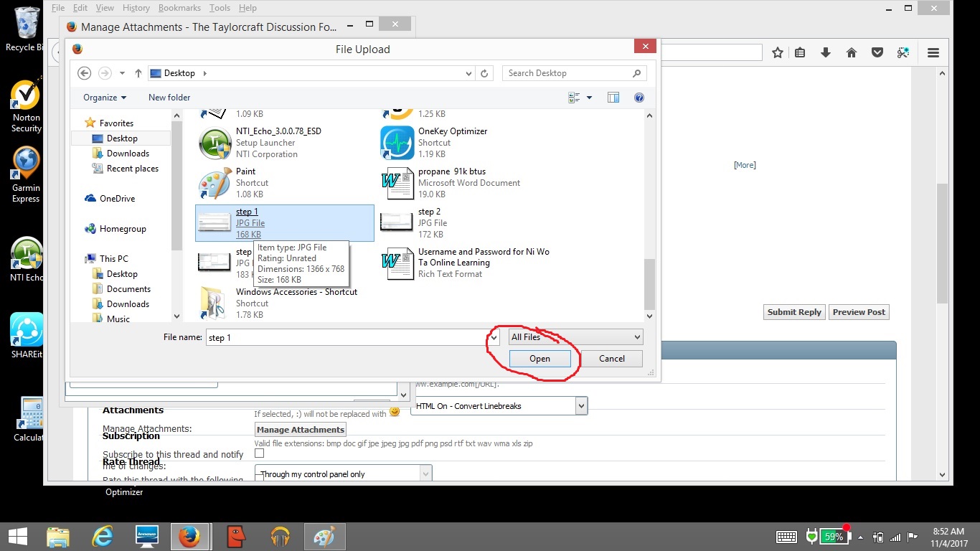Expand the view options dropdown arrow
The height and width of the screenshot is (551, 980).
pos(590,98)
